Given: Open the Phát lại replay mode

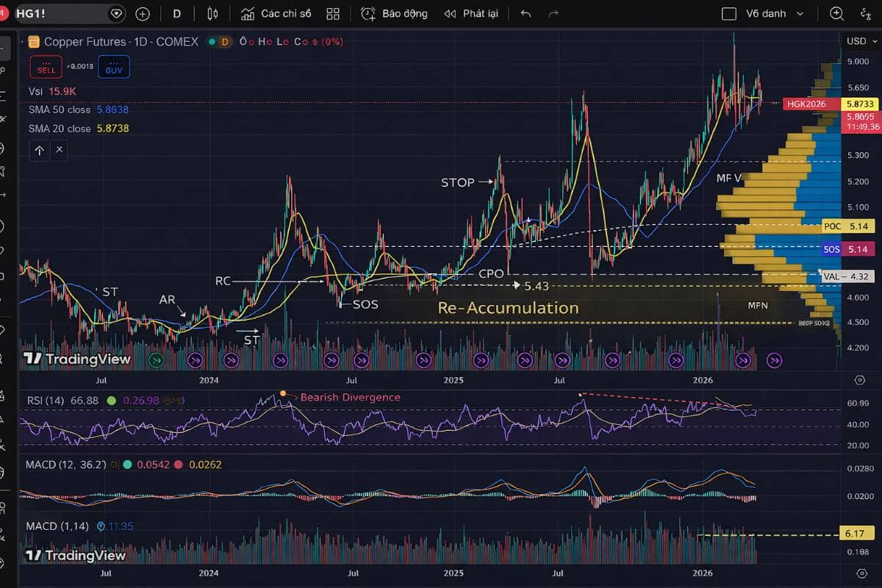Looking at the screenshot, I should (471, 13).
